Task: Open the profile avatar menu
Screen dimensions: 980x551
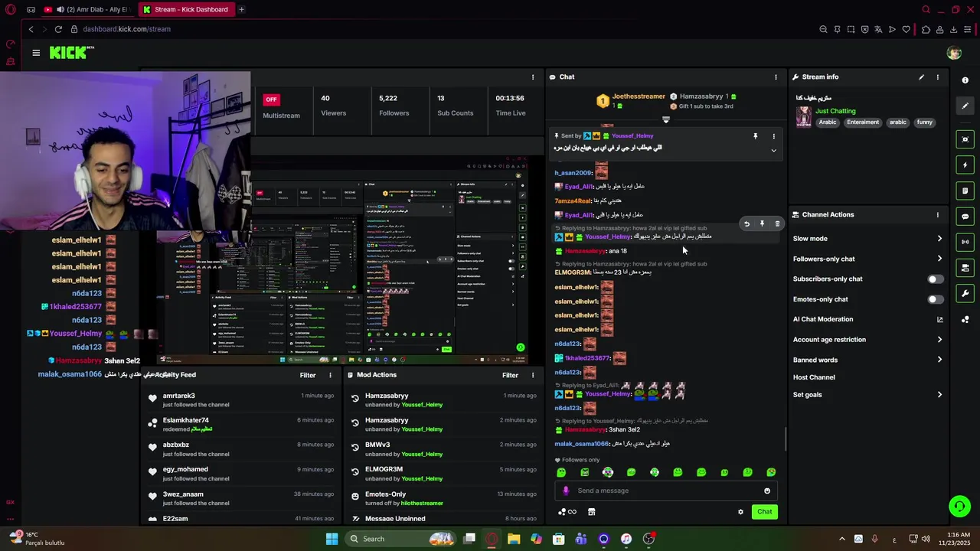Action: tap(954, 53)
